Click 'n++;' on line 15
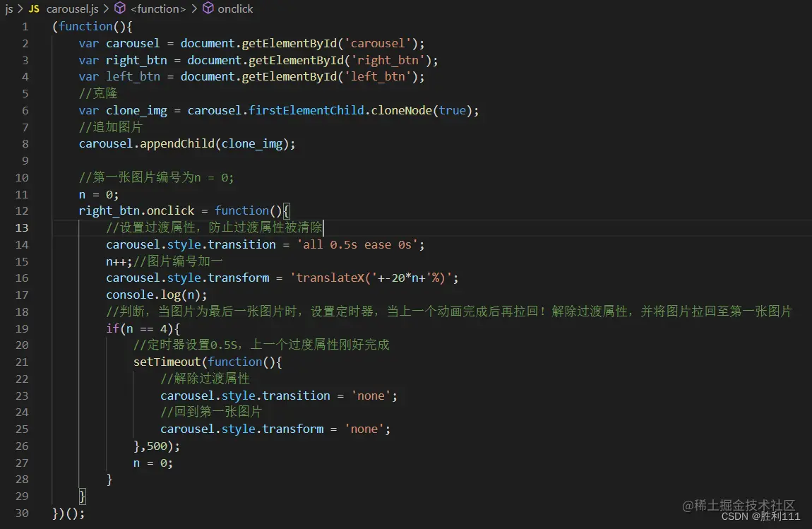The height and width of the screenshot is (529, 812). pyautogui.click(x=119, y=261)
